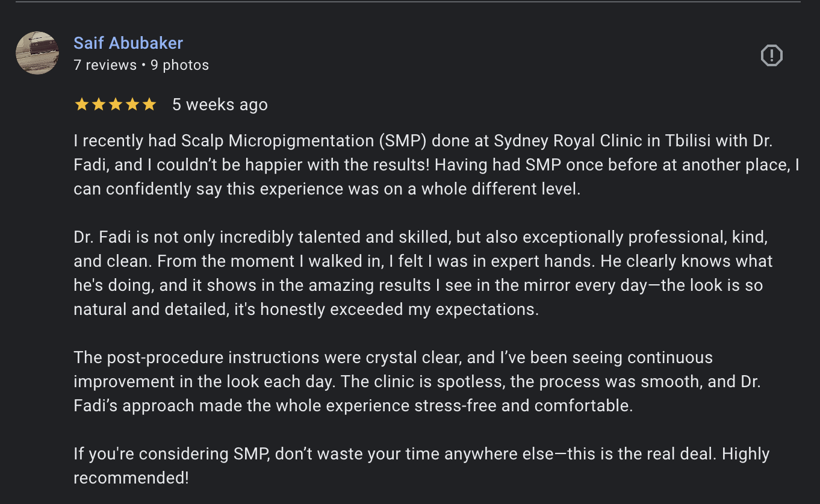Click the 'natural and detailed' line of the review
The height and width of the screenshot is (504, 820).
pyautogui.click(x=306, y=310)
